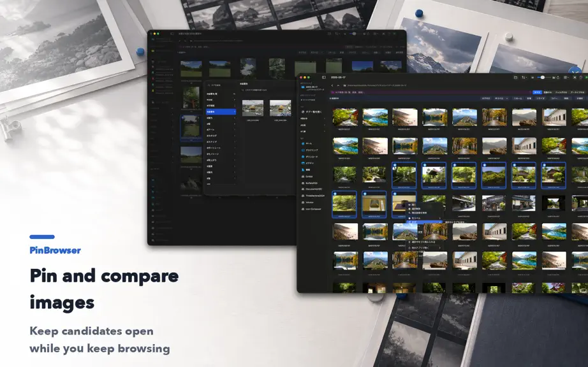Click the small-thumbnail icon left of size slider
The image size is (588, 367).
533,78
